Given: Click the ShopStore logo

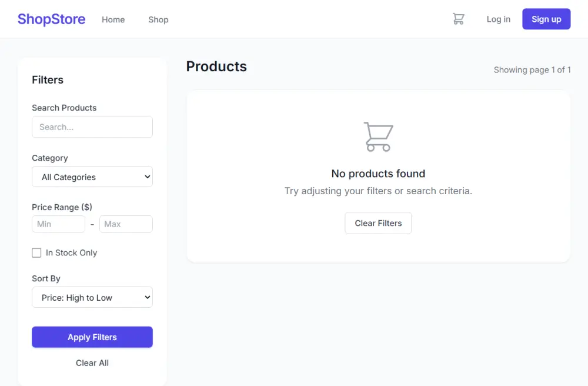Looking at the screenshot, I should [51, 19].
